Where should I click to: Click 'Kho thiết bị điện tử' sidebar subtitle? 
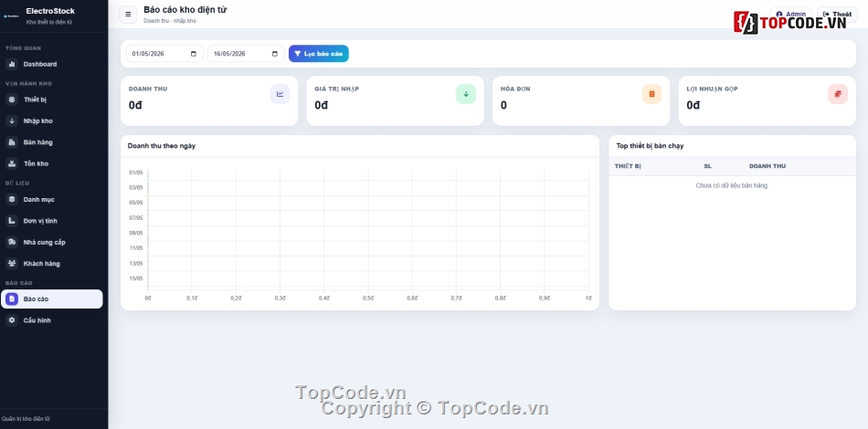pyautogui.click(x=48, y=22)
